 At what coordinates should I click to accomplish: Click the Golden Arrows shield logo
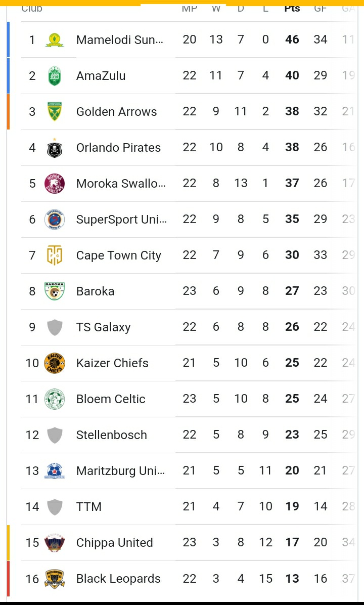(55, 112)
